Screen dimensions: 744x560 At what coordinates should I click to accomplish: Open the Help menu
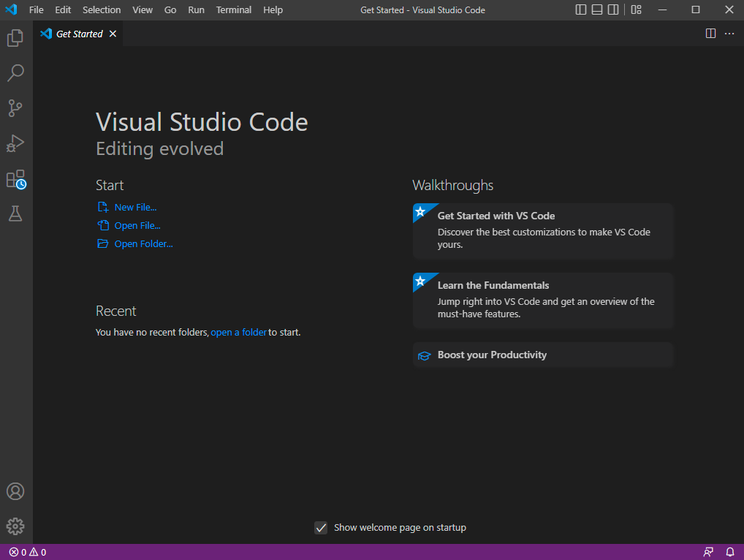pos(273,10)
